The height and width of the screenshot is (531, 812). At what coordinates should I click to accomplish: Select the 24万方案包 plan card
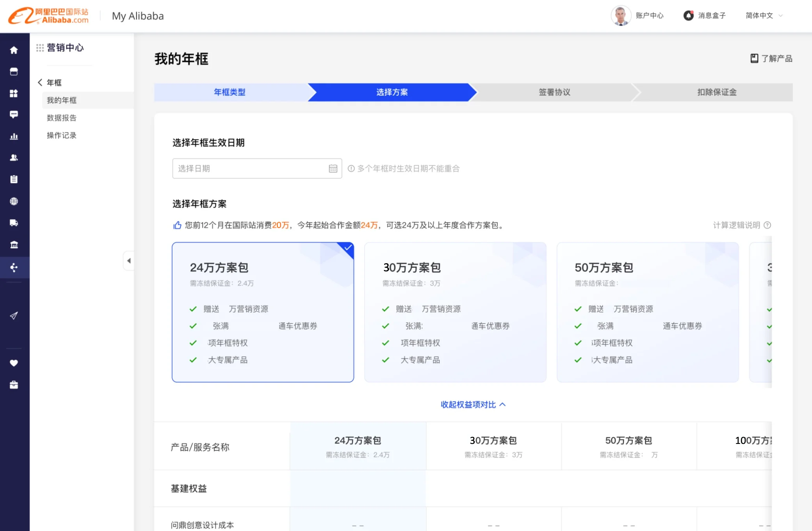[x=263, y=312]
